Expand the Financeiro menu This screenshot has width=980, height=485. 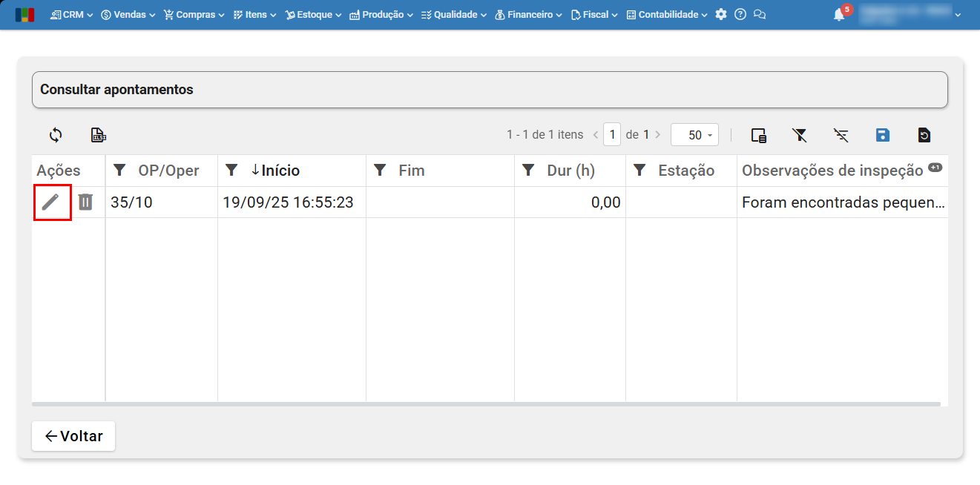(x=528, y=15)
